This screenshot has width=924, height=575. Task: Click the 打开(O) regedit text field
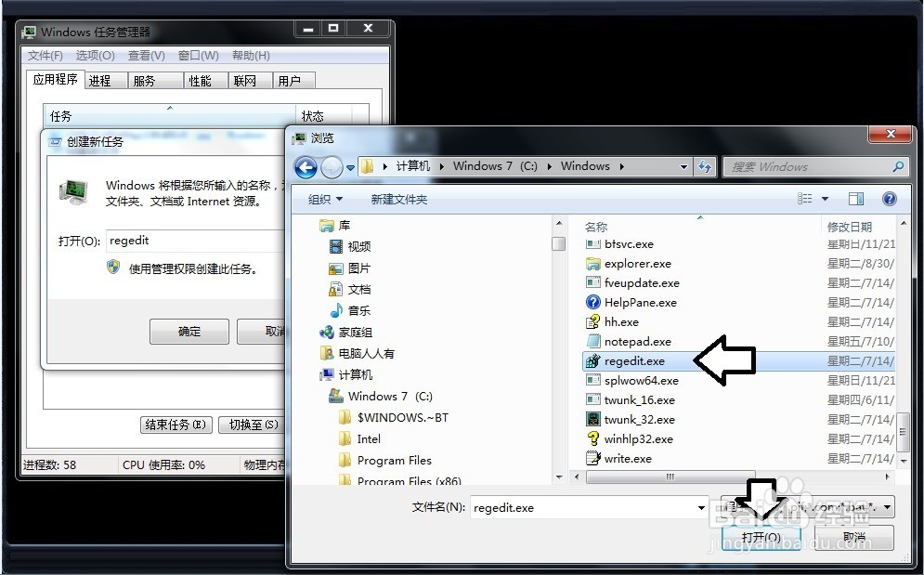tap(195, 241)
